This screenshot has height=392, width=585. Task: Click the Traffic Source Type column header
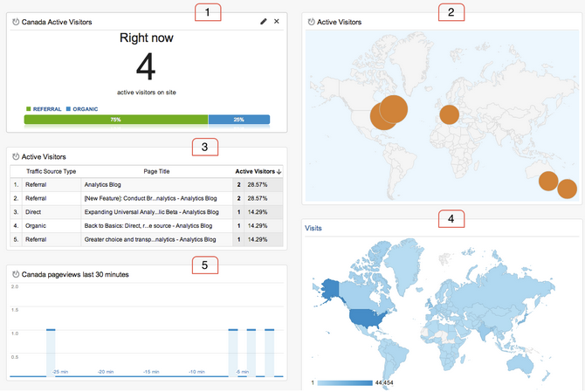point(52,172)
